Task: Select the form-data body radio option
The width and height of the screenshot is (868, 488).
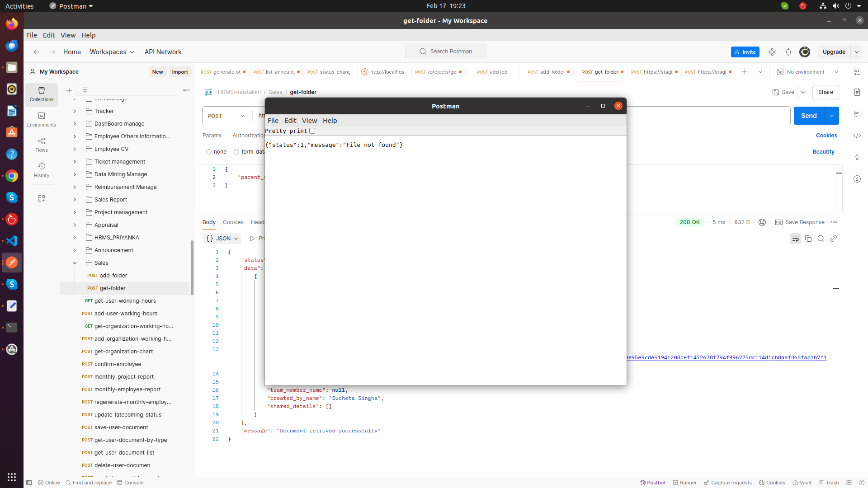Action: [236, 152]
